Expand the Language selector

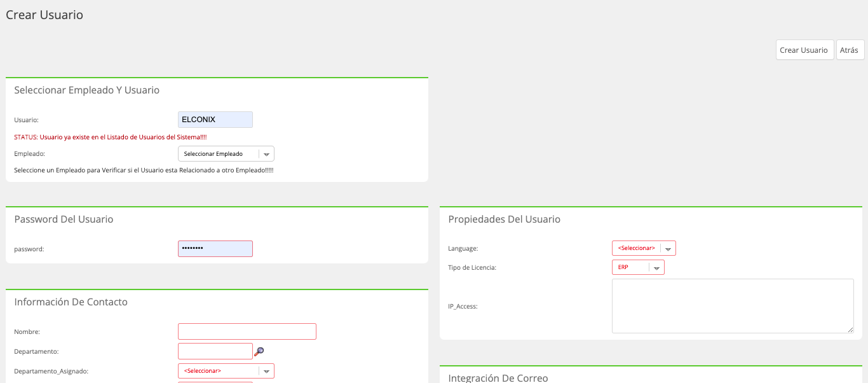[644, 248]
